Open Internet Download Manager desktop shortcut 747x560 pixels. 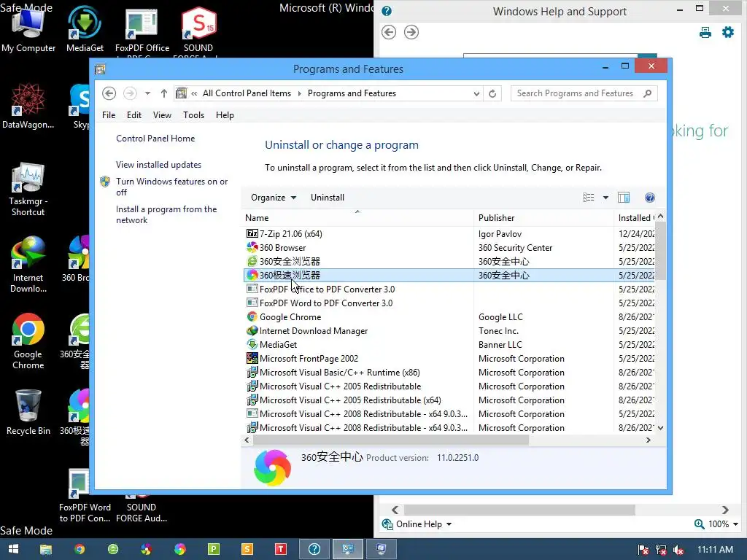[x=28, y=264]
